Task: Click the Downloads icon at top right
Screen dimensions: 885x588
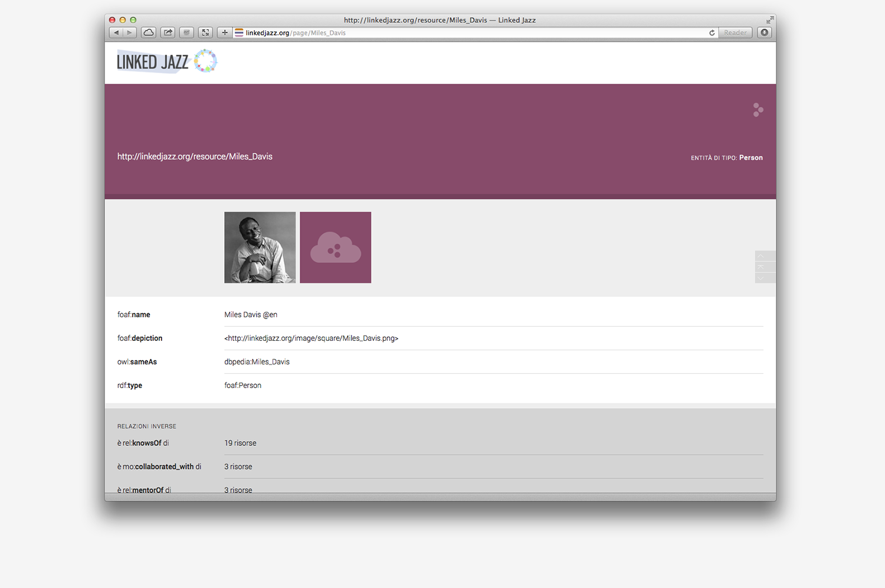Action: point(764,32)
